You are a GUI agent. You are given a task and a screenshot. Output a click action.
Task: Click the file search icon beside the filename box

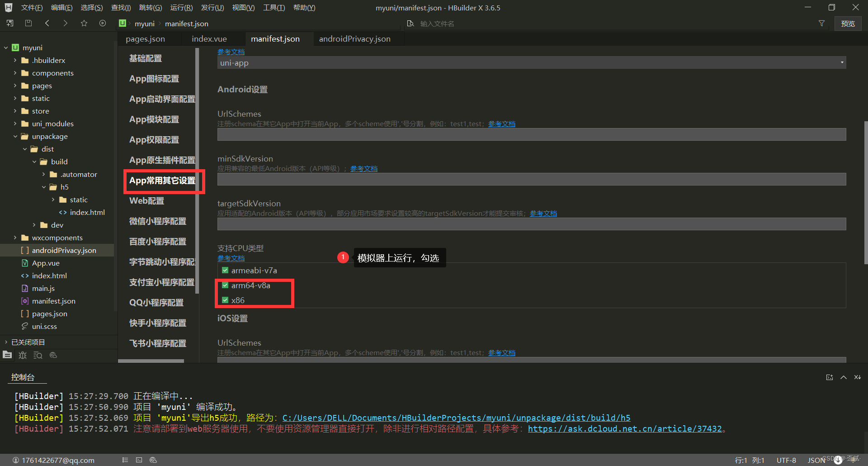pos(410,24)
